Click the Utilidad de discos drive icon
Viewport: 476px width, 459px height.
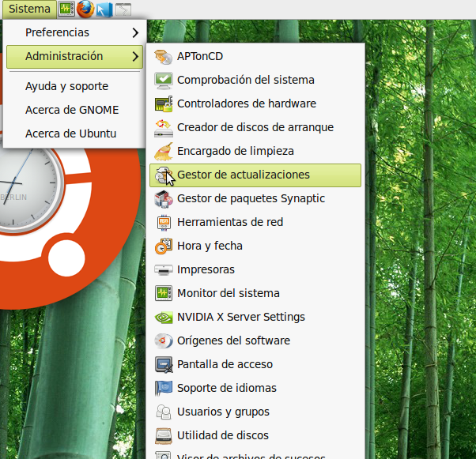[164, 435]
